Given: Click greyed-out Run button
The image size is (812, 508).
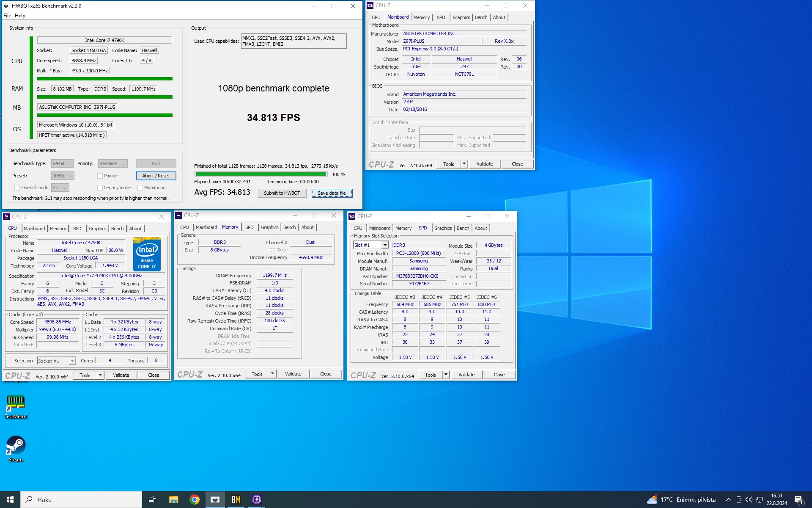Looking at the screenshot, I should point(156,163).
